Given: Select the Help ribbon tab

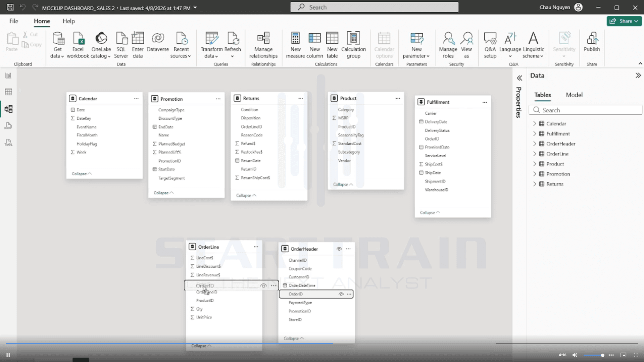Looking at the screenshot, I should (69, 21).
